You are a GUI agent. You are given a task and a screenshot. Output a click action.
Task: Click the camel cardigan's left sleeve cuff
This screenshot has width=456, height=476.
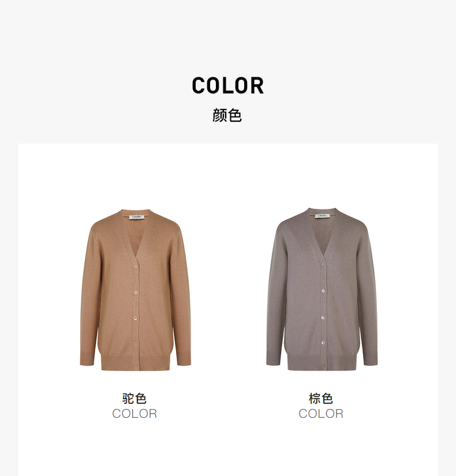(88, 359)
